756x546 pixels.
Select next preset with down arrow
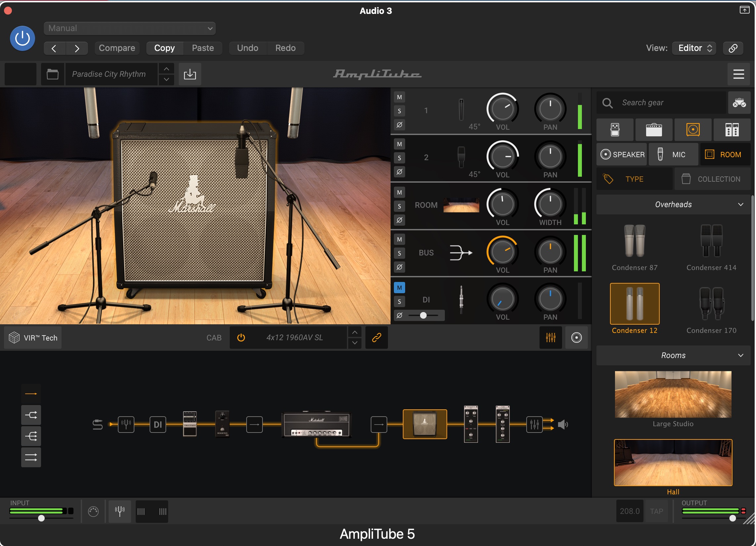(x=166, y=80)
